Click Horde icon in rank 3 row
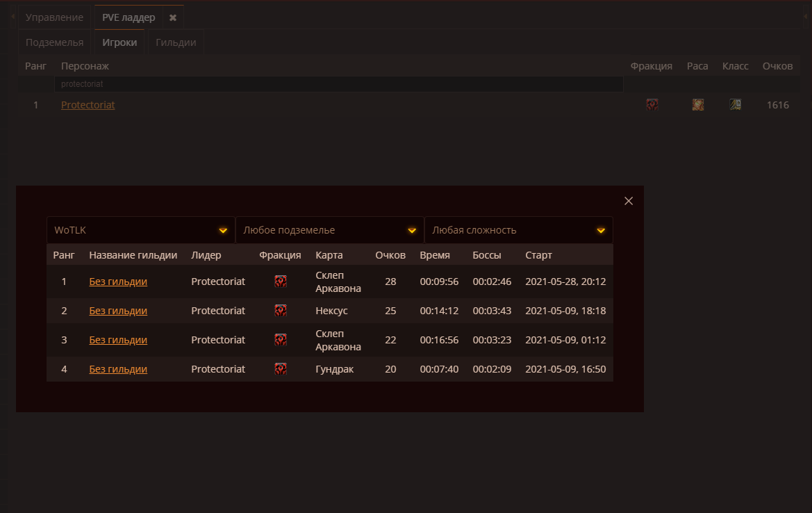Screen dimensions: 812x513 (x=280, y=340)
